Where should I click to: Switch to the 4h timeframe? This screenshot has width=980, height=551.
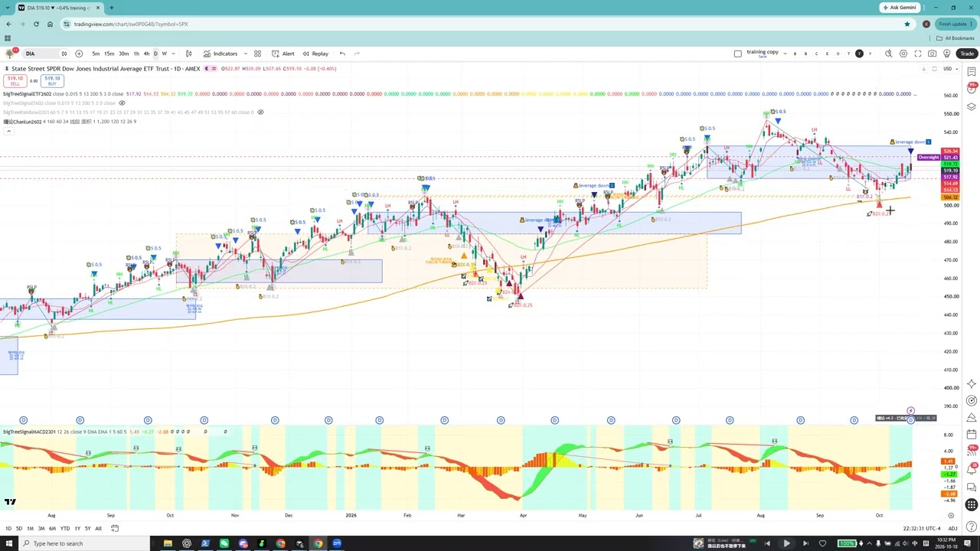coord(146,54)
